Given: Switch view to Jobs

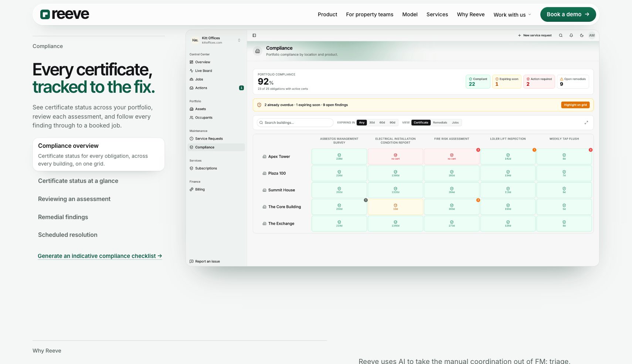Looking at the screenshot, I should coord(455,123).
